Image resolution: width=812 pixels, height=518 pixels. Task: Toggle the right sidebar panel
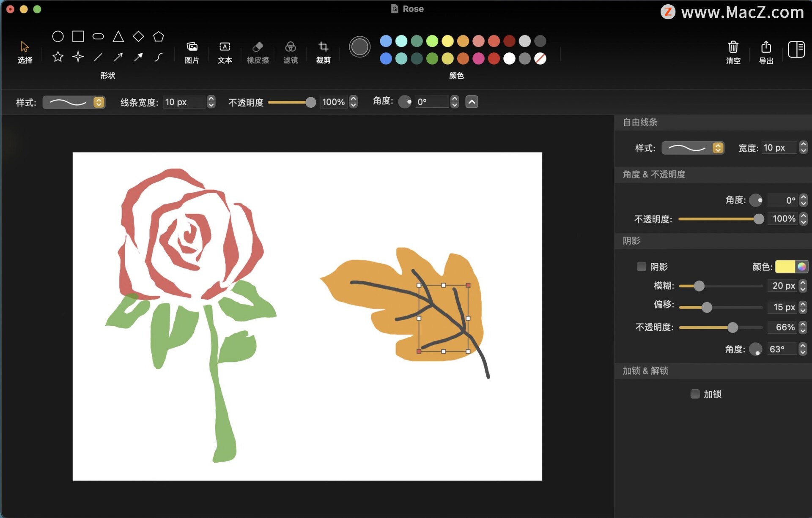pos(796,49)
